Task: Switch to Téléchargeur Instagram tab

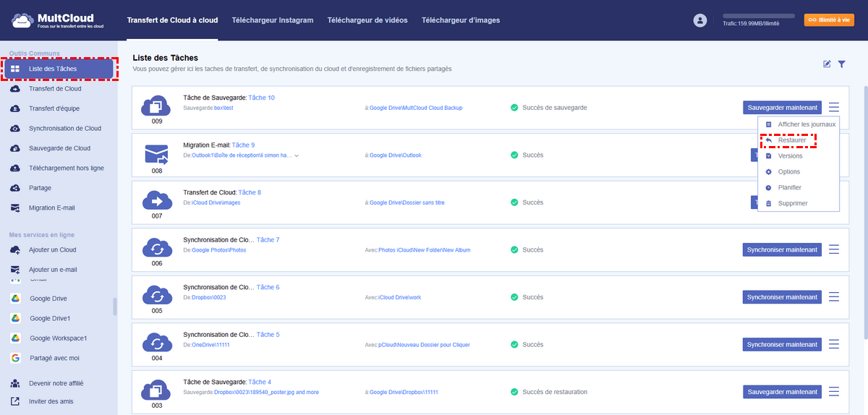Action: [273, 20]
